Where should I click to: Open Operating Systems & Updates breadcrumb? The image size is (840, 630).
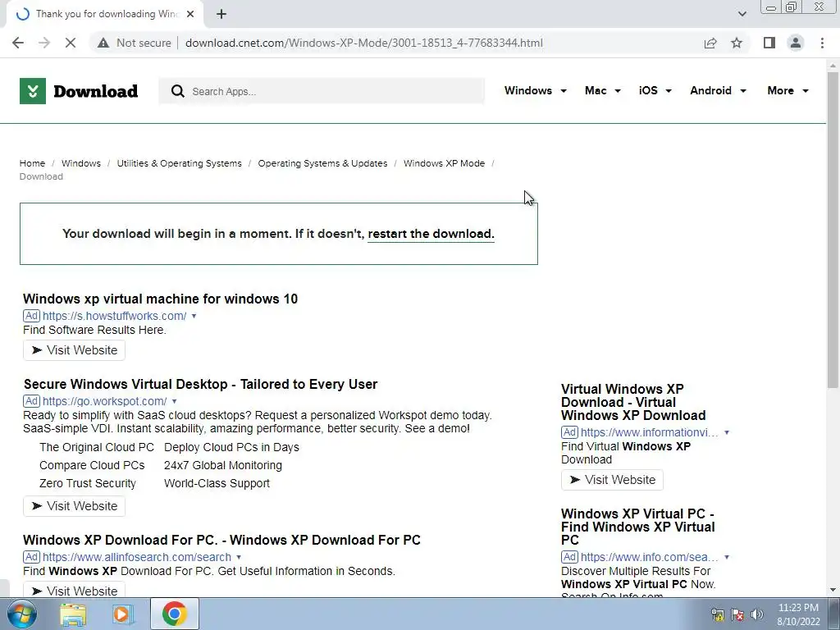(x=322, y=163)
